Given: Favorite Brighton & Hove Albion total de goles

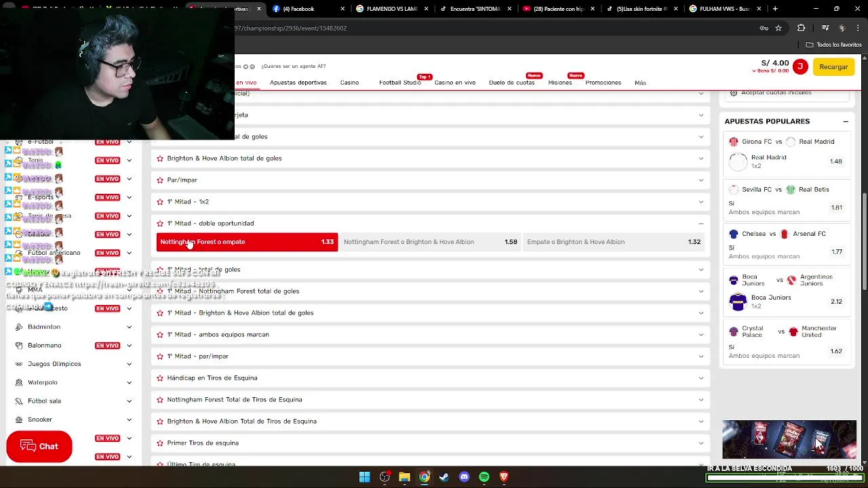Looking at the screenshot, I should tap(160, 159).
